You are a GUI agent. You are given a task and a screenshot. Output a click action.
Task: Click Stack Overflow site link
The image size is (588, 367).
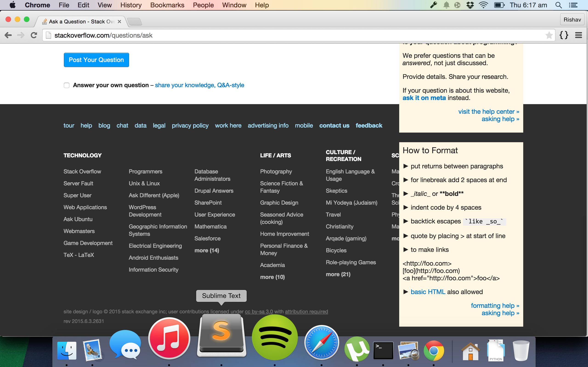82,171
